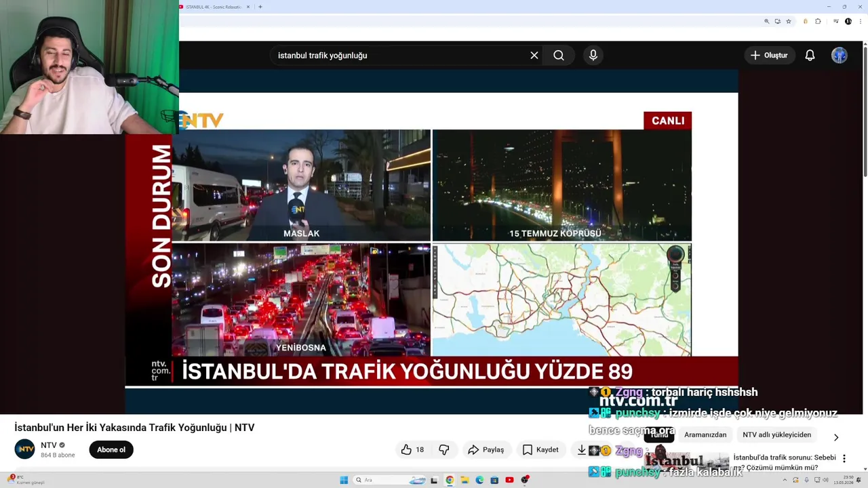Viewport: 868px width, 488px height.
Task: Open a new browser tab with plus
Action: coord(260,7)
